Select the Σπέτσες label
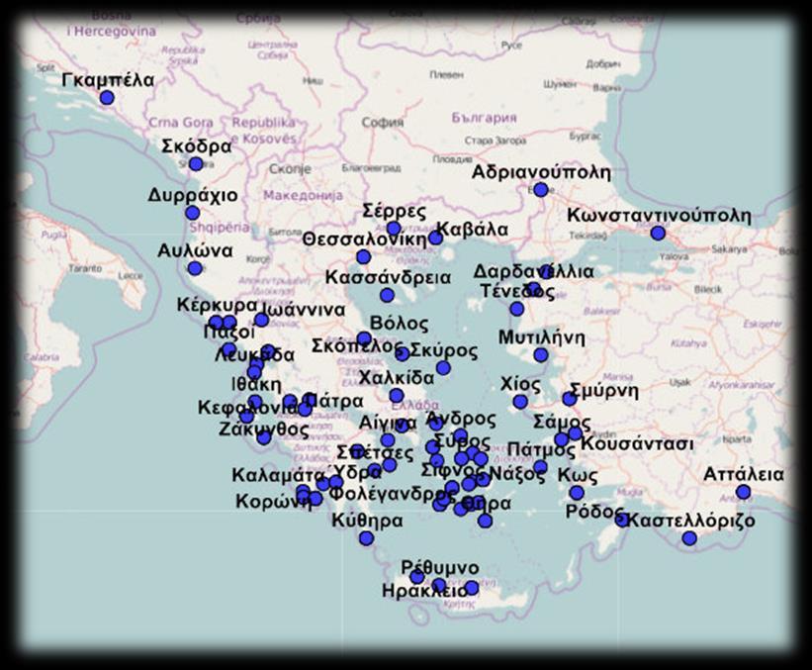 (375, 453)
